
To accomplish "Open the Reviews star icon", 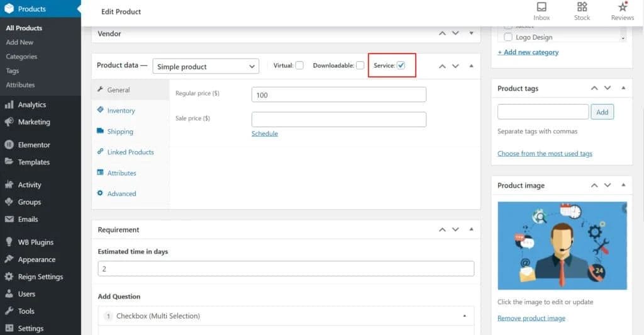I will coord(622,8).
